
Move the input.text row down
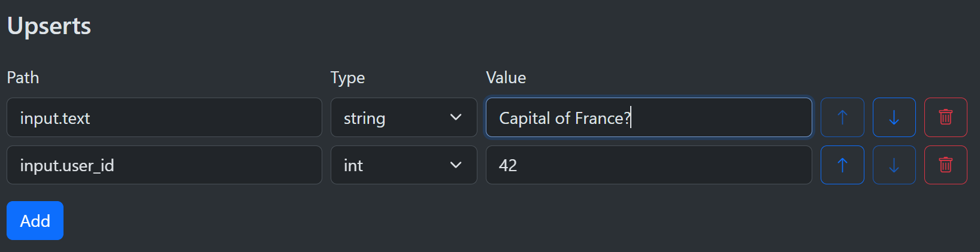pos(894,117)
